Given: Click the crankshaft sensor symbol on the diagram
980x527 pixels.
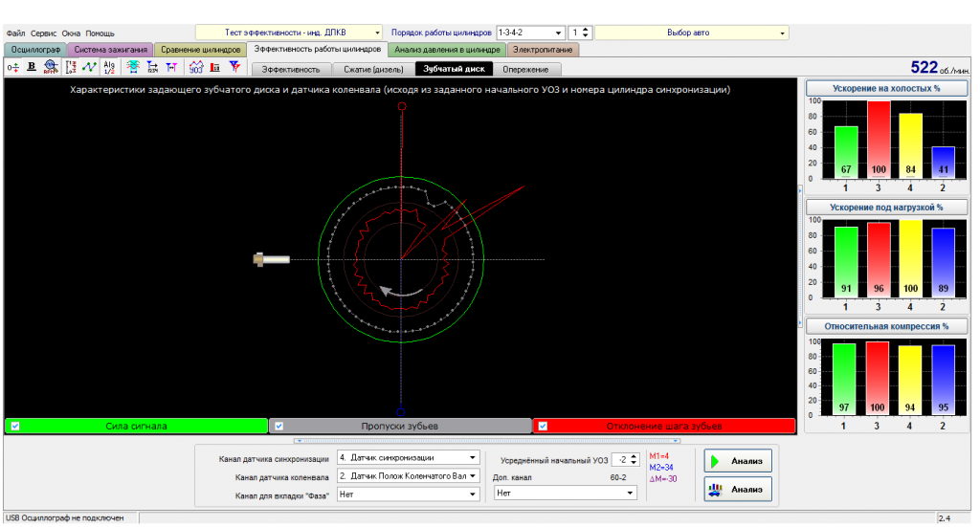Looking at the screenshot, I should [x=271, y=259].
